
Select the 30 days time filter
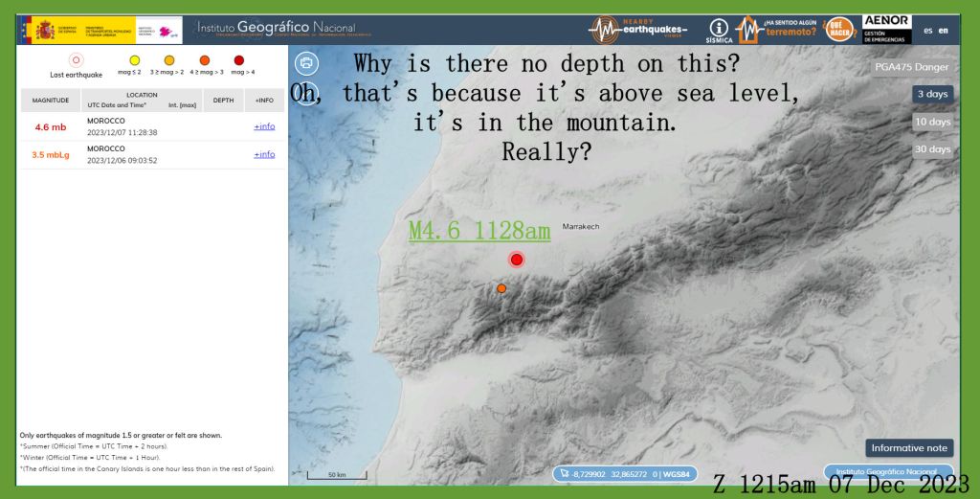click(932, 149)
